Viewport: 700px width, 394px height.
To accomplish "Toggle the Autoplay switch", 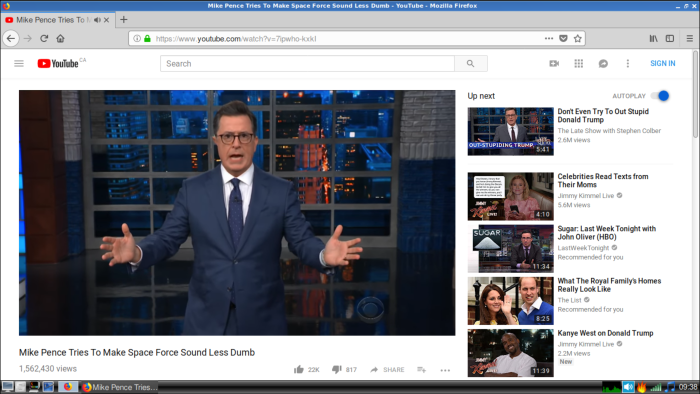I will pyautogui.click(x=659, y=95).
